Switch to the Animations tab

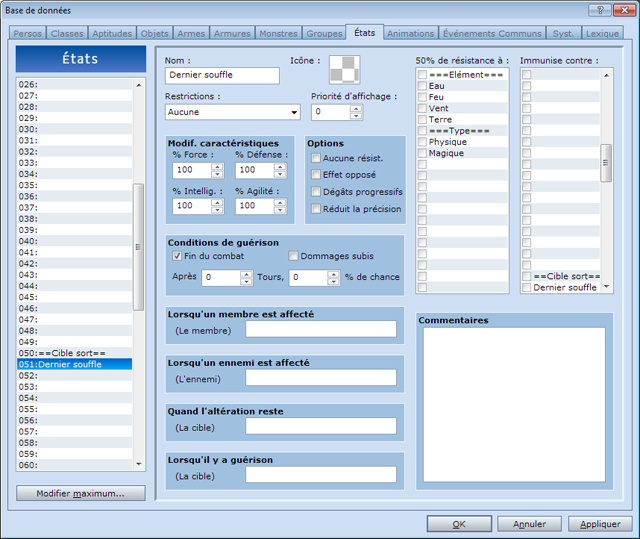point(410,33)
